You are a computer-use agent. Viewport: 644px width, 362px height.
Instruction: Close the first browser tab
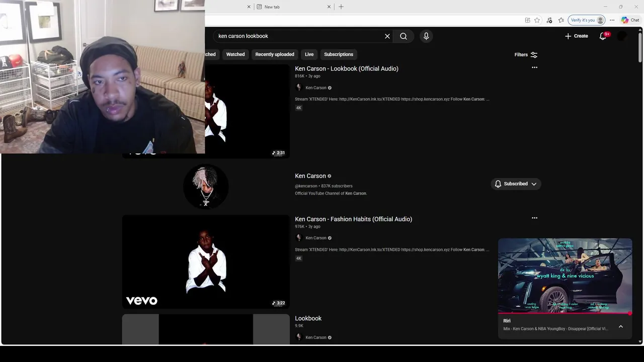(x=249, y=7)
